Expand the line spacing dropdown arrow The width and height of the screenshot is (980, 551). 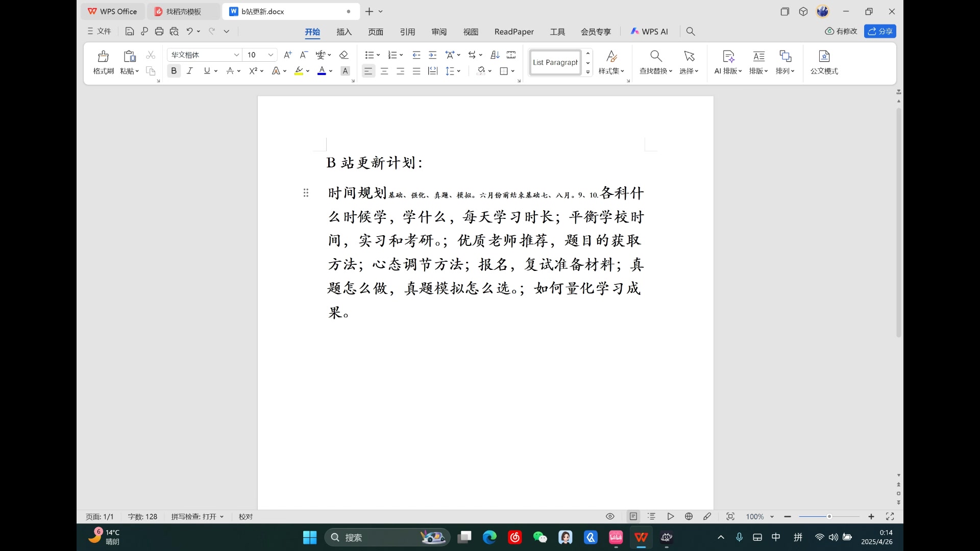click(x=459, y=71)
